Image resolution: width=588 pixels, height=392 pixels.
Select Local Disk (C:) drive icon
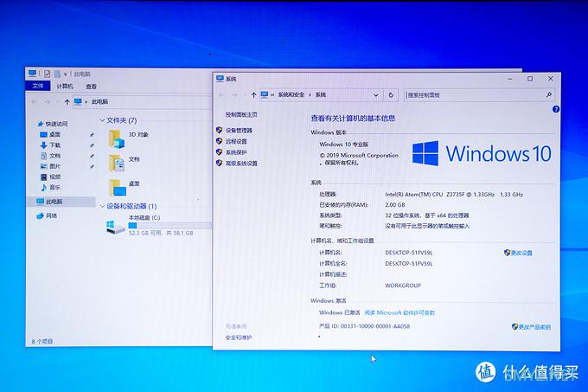tap(115, 227)
